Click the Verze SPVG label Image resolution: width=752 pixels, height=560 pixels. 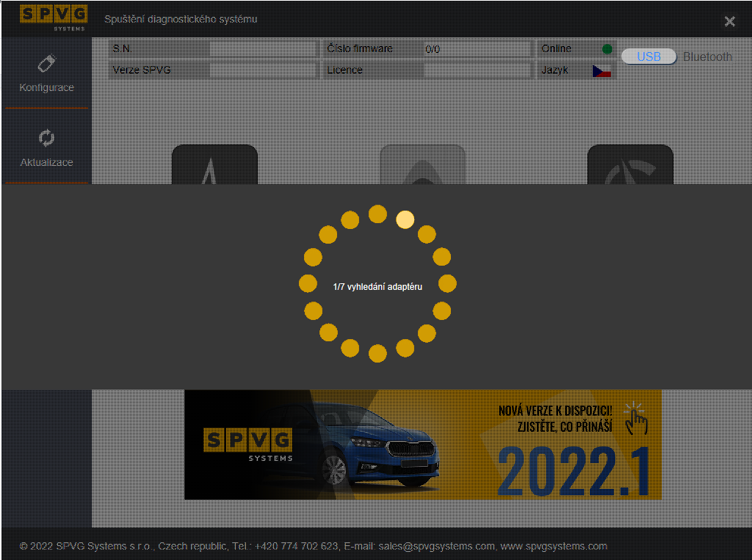pyautogui.click(x=142, y=70)
